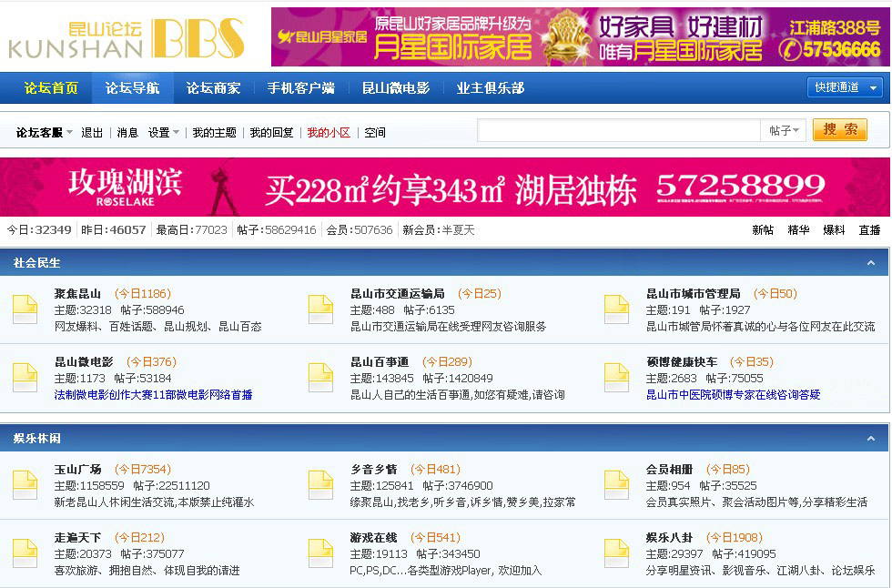The width and height of the screenshot is (892, 588).
Task: Open 昆山市中医院硕博专家在线咨询答疑 link
Action: click(x=734, y=395)
